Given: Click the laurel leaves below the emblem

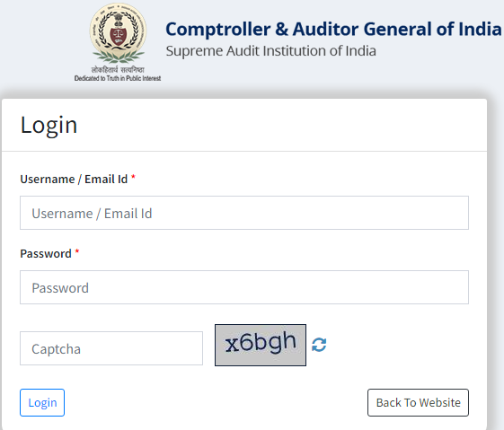Looking at the screenshot, I should coord(118,57).
